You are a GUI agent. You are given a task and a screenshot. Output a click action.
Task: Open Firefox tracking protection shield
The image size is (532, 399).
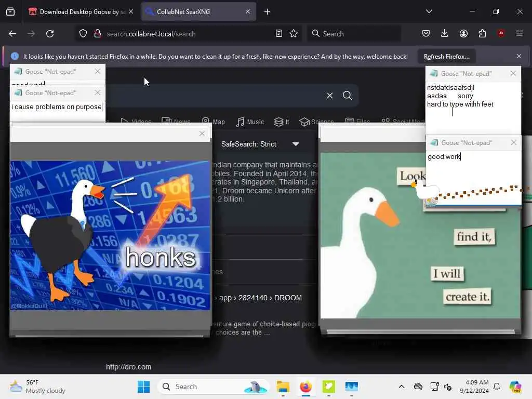(83, 34)
